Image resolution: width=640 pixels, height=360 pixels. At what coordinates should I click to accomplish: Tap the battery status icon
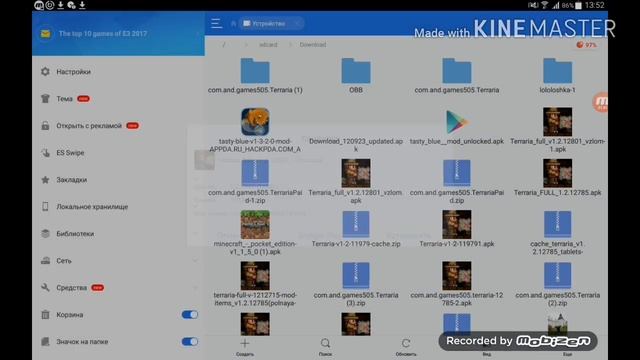click(x=578, y=5)
